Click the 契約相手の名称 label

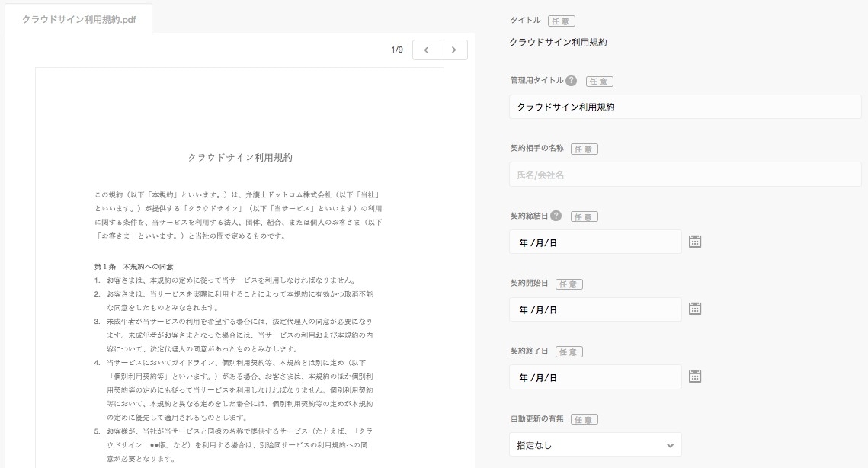click(x=537, y=149)
